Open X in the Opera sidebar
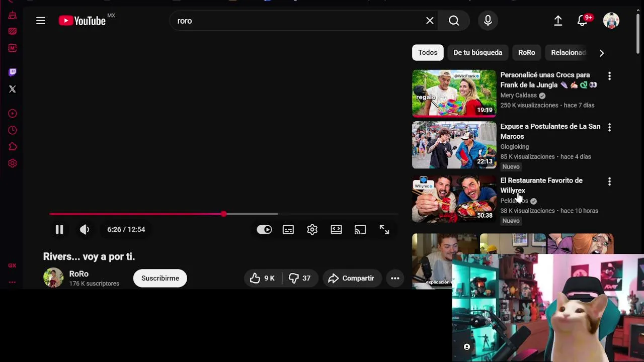This screenshot has height=362, width=644. click(13, 89)
